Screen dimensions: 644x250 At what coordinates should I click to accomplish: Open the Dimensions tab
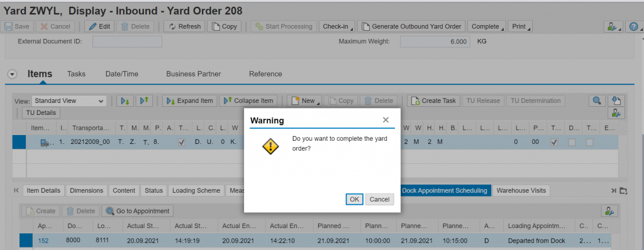coord(87,190)
